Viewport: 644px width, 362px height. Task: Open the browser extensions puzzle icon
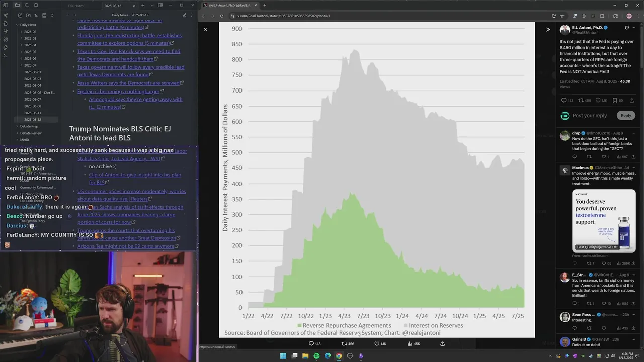point(602,16)
